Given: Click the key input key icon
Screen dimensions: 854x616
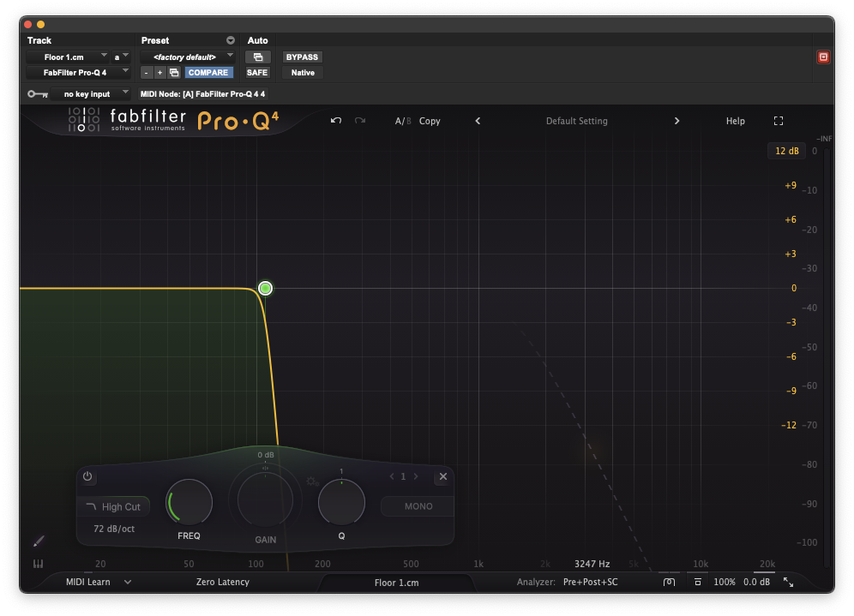Looking at the screenshot, I should [x=38, y=94].
